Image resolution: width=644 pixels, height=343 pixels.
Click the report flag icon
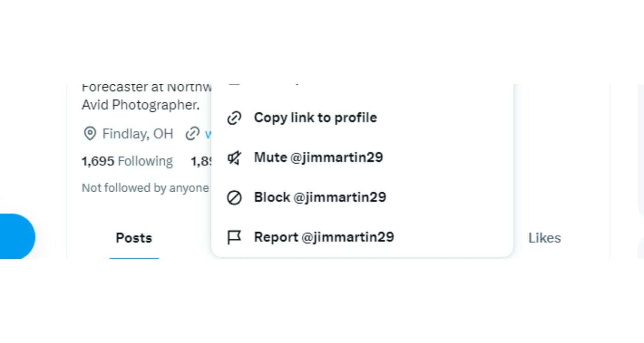tap(234, 238)
